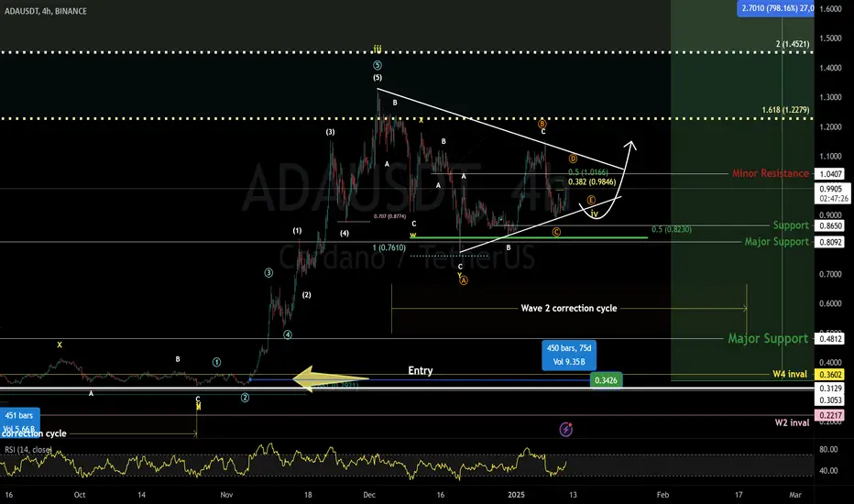The width and height of the screenshot is (854, 504).
Task: Select the 0.8092 price tag
Action: click(830, 242)
